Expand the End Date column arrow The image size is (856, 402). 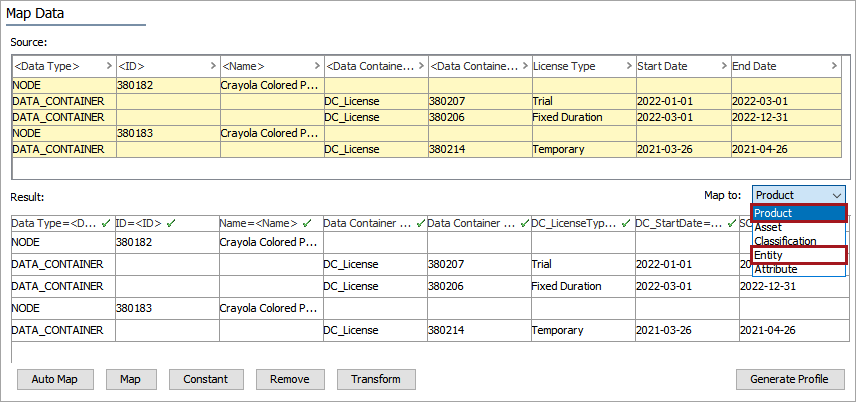[834, 66]
